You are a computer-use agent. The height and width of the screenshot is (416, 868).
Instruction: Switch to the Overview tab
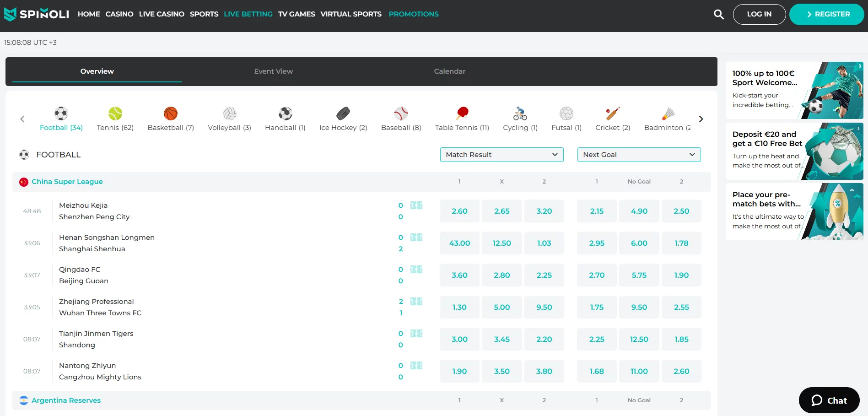[97, 71]
